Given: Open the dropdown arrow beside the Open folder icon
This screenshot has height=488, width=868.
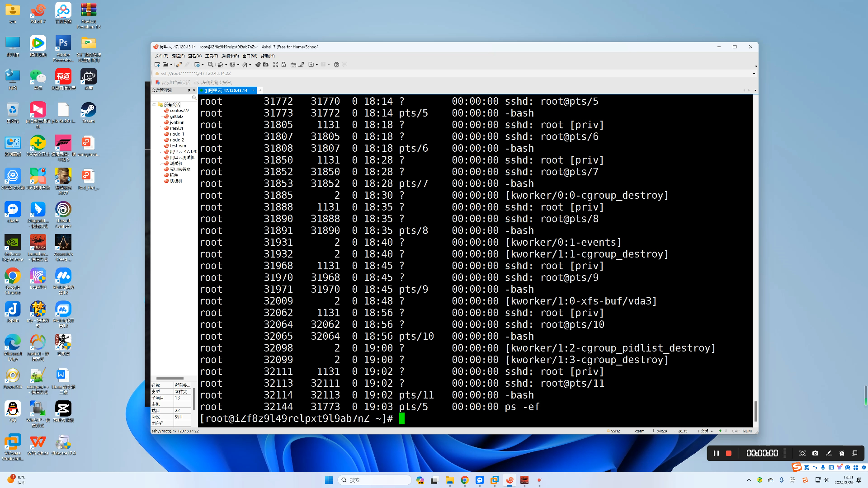Looking at the screenshot, I should 170,65.
